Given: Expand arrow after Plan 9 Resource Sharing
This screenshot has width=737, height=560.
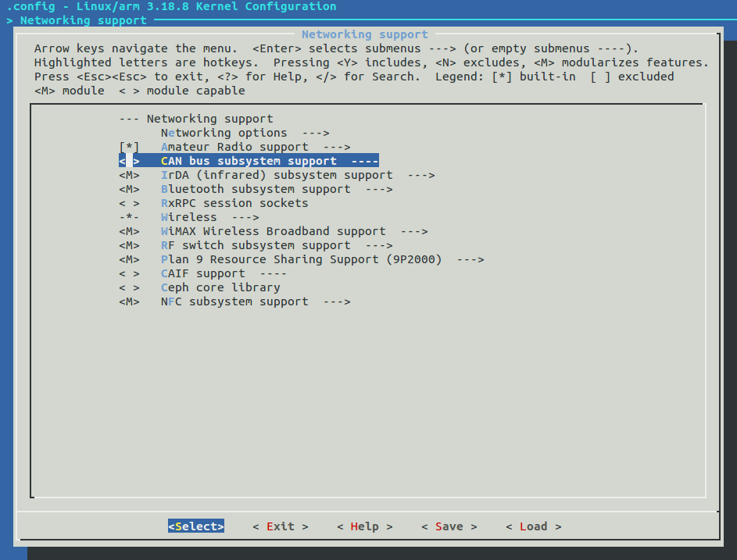Looking at the screenshot, I should pos(470,259).
